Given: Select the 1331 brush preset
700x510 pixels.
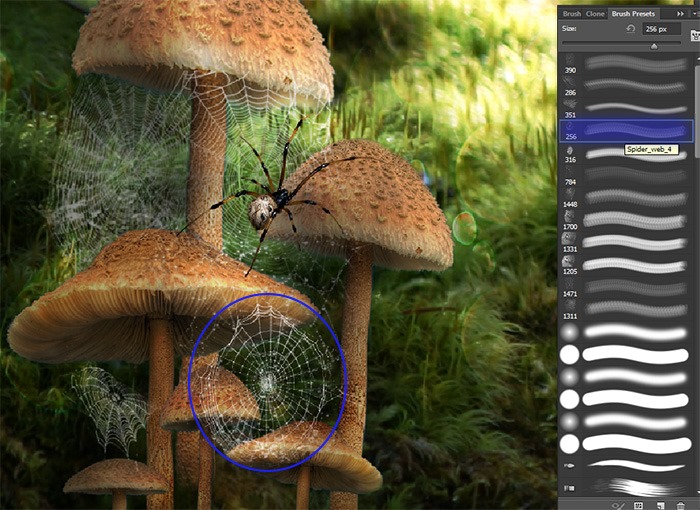Looking at the screenshot, I should pos(626,243).
